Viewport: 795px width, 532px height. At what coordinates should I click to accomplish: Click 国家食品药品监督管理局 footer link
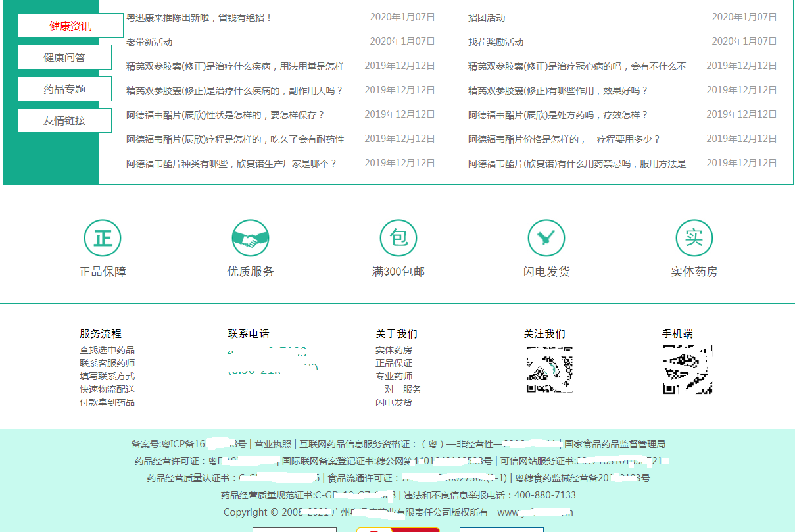tap(615, 444)
